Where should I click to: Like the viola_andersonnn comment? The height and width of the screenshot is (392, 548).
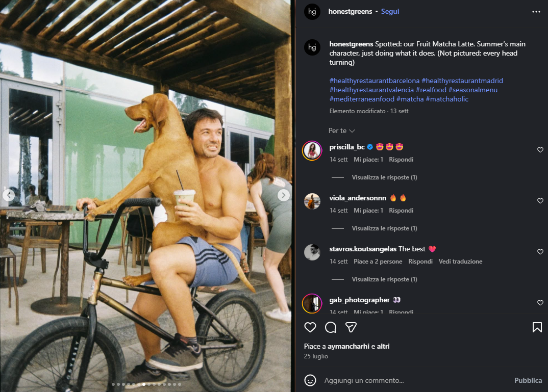[540, 201]
